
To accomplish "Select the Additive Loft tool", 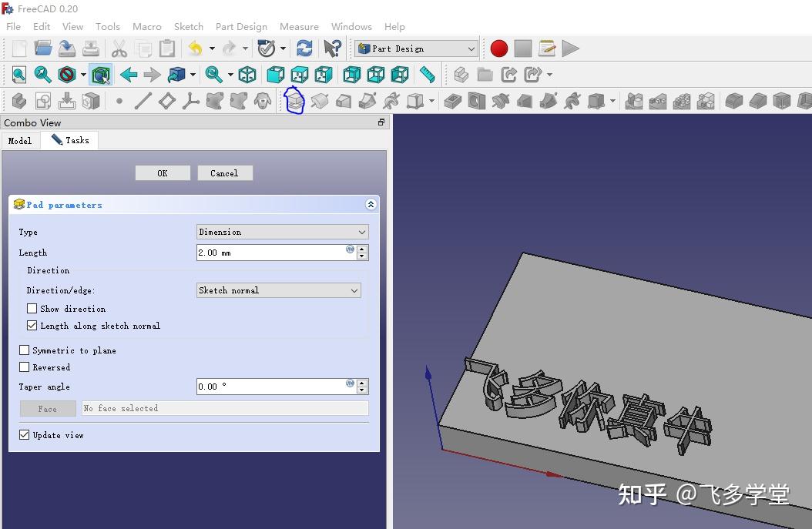I will [x=344, y=101].
